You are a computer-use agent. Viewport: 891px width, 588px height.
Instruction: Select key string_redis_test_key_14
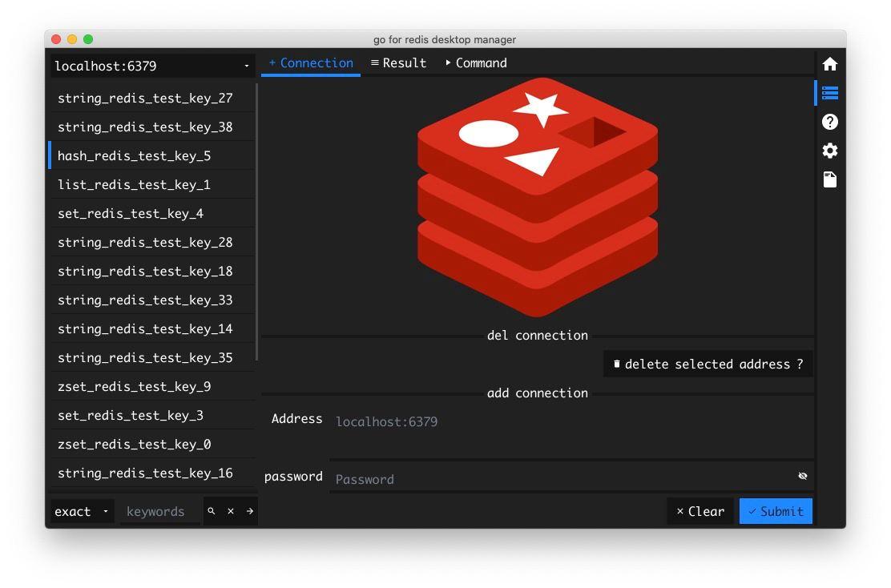(x=152, y=329)
